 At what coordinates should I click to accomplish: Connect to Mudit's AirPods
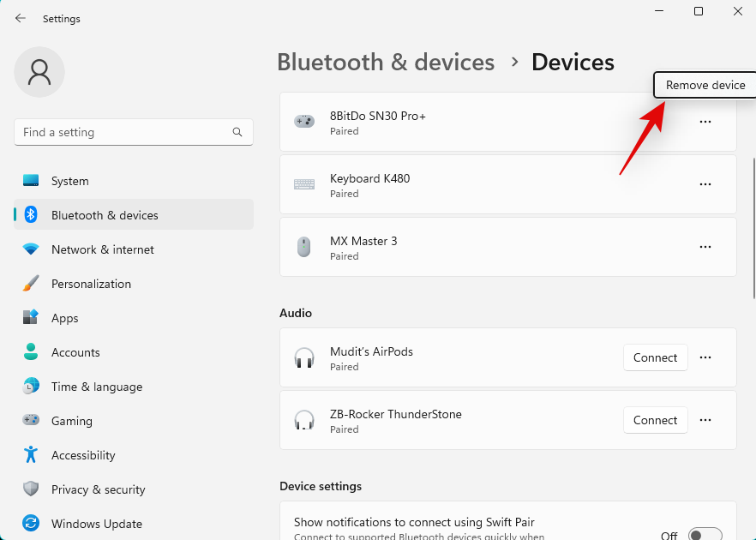coord(655,357)
